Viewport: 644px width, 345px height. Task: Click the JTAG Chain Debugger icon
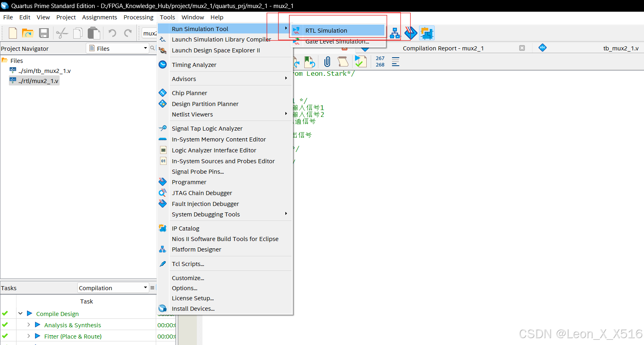point(163,193)
